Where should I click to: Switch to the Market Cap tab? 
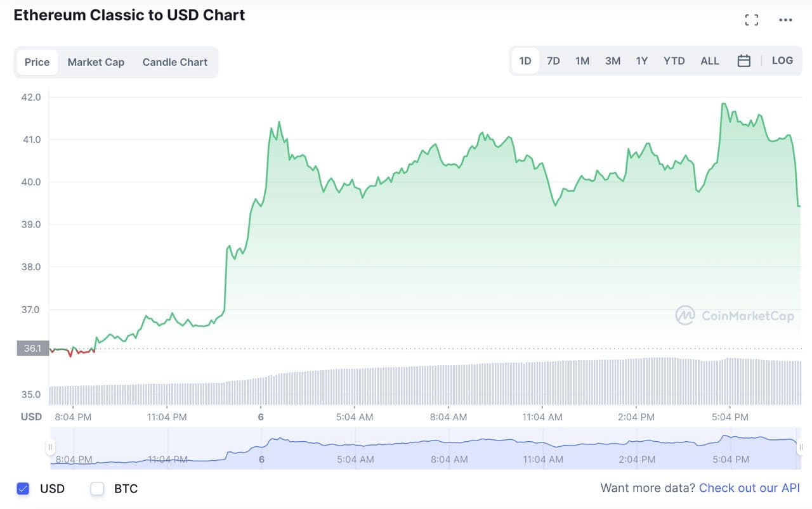point(96,62)
